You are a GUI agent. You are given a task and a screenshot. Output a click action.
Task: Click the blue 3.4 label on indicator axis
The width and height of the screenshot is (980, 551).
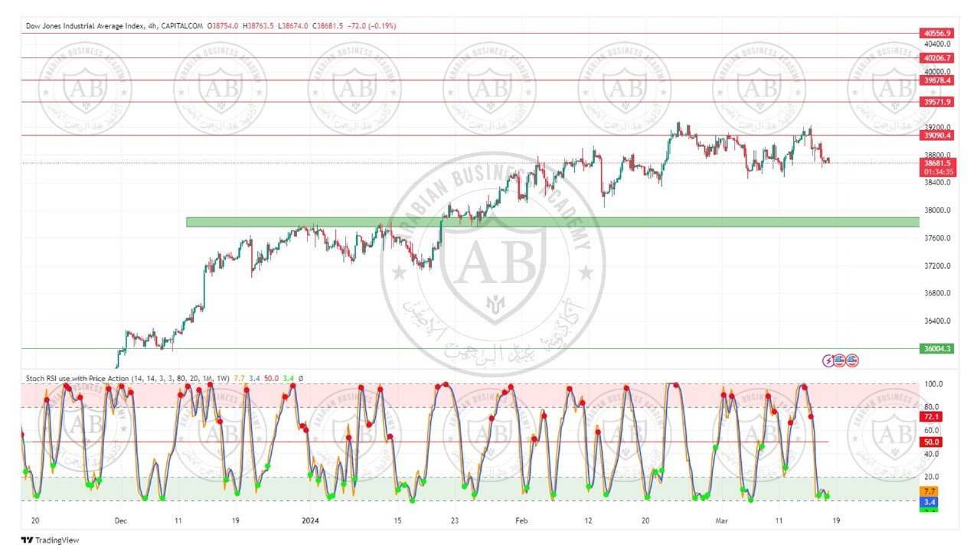929,502
